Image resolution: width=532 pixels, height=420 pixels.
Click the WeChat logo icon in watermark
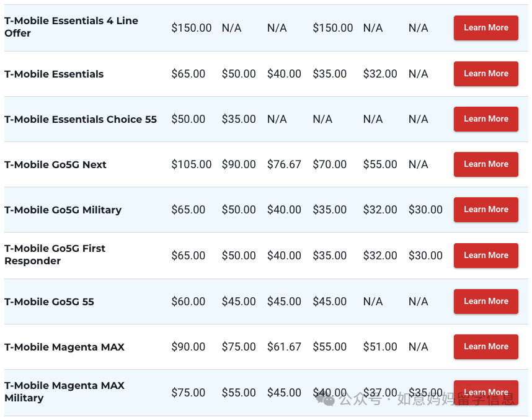click(x=326, y=400)
